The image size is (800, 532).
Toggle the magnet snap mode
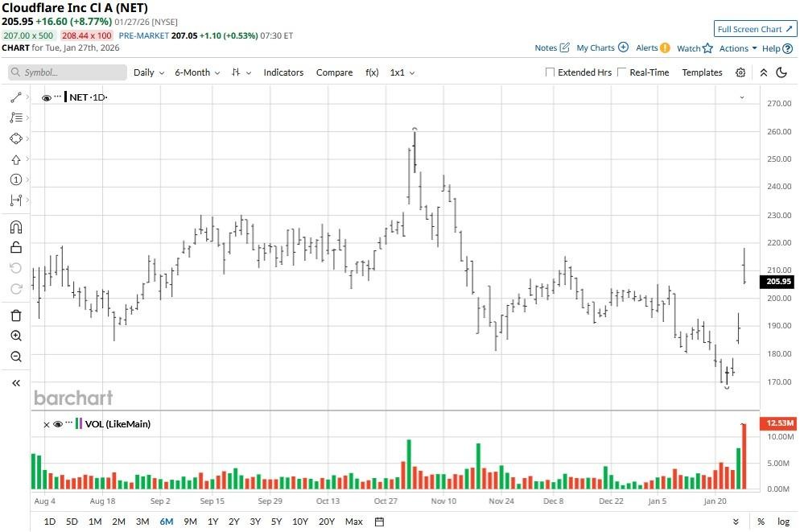click(x=16, y=227)
